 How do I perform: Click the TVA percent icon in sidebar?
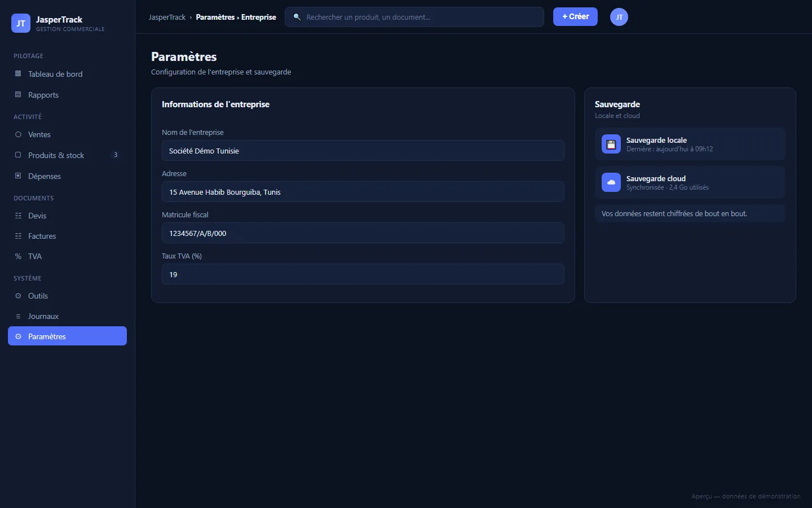(x=18, y=256)
